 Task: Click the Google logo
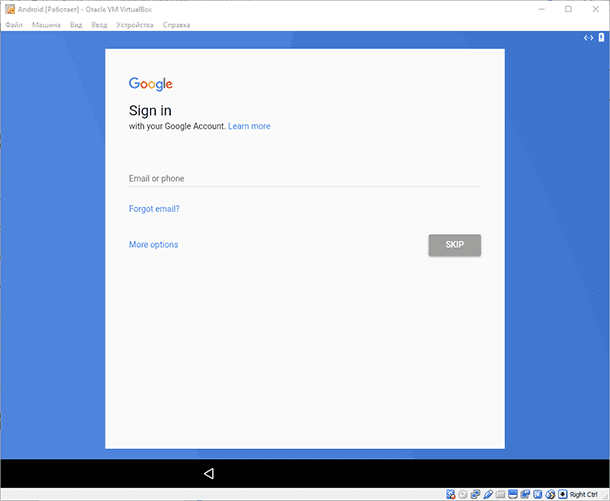(151, 84)
